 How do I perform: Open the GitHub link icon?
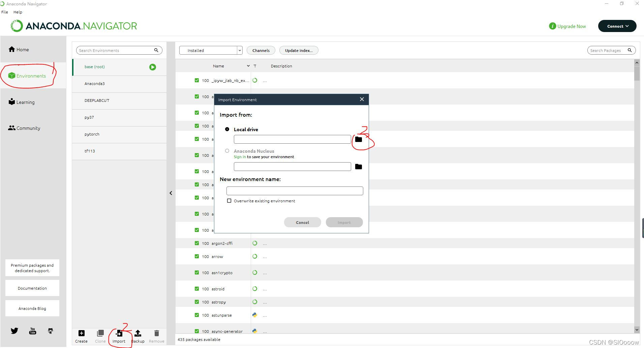[51, 331]
